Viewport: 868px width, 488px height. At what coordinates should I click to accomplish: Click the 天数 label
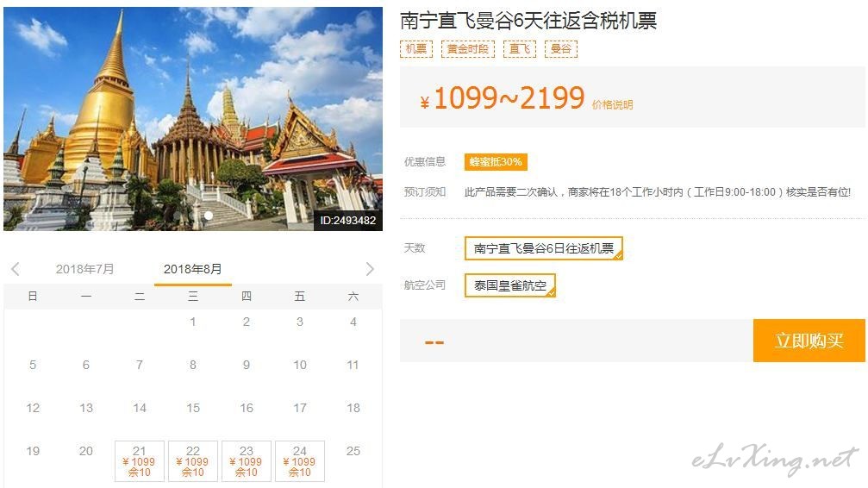click(x=415, y=247)
